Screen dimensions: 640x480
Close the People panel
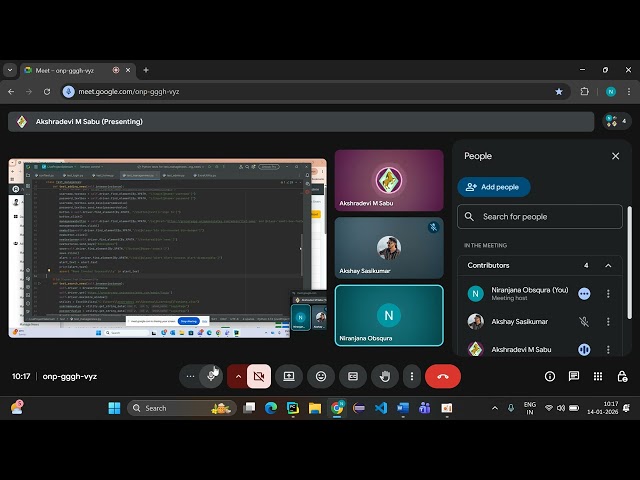pyautogui.click(x=616, y=156)
